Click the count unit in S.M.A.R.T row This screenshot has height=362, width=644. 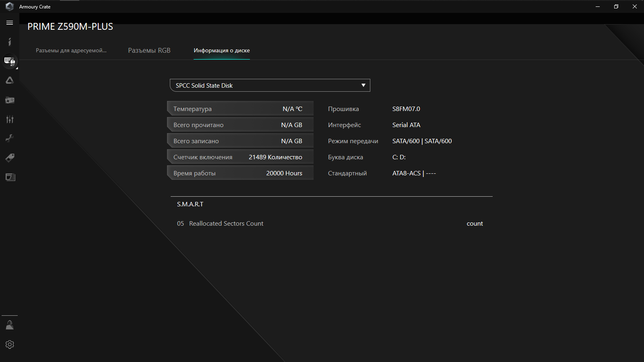[475, 223]
